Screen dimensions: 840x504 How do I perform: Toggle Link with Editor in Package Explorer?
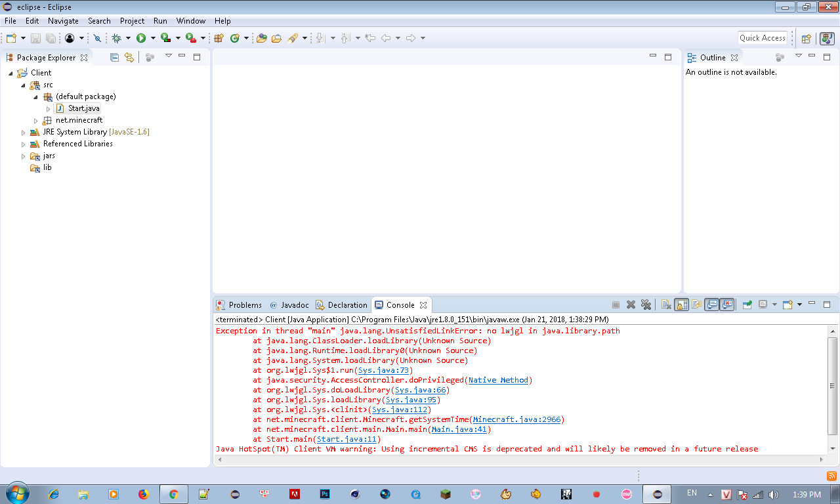pyautogui.click(x=129, y=57)
